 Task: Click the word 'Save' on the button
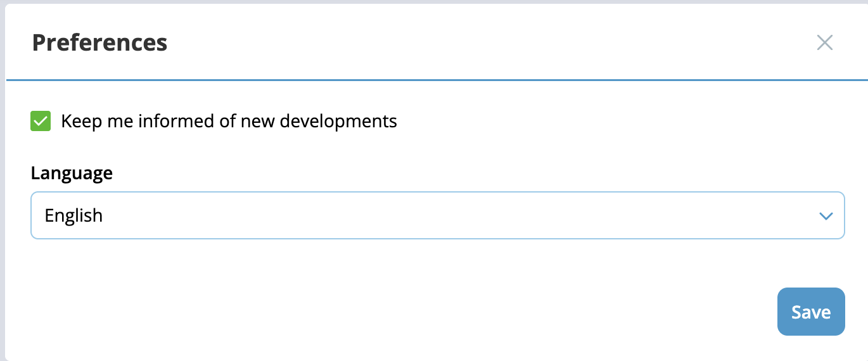point(810,312)
